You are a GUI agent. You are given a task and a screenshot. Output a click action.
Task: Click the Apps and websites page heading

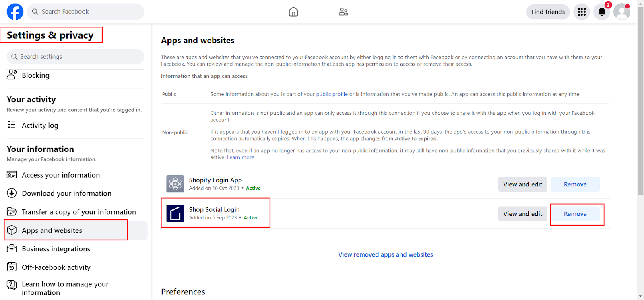[198, 40]
